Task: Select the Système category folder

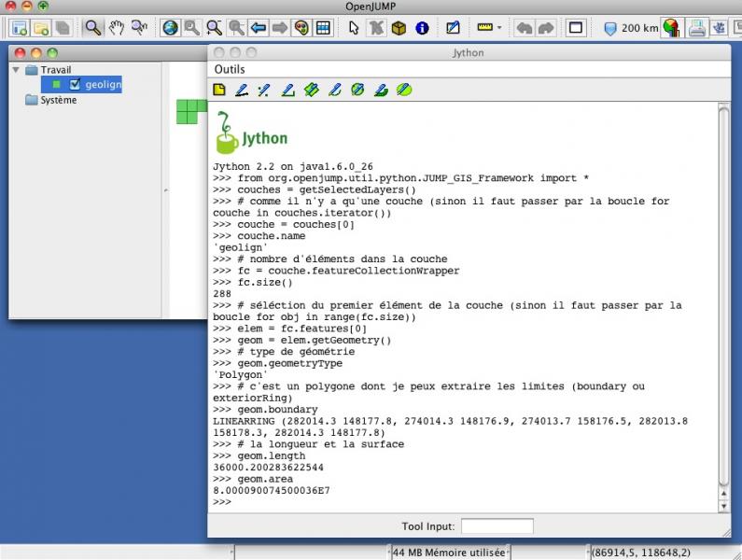Action: tap(58, 100)
